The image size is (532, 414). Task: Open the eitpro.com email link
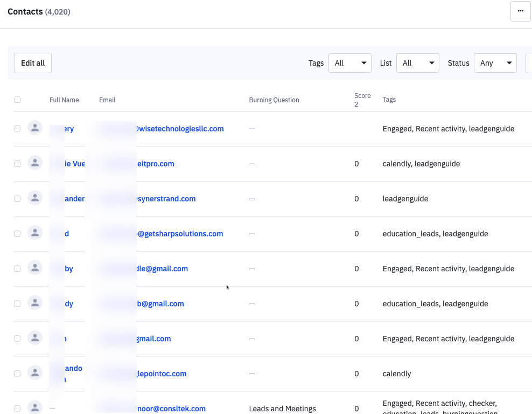pos(156,164)
